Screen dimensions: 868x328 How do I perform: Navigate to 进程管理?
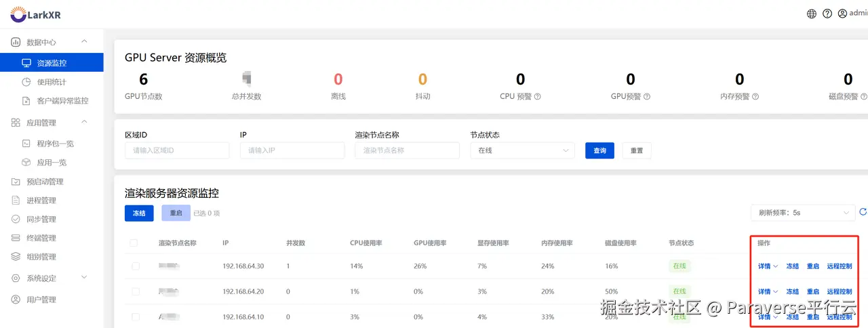click(41, 201)
